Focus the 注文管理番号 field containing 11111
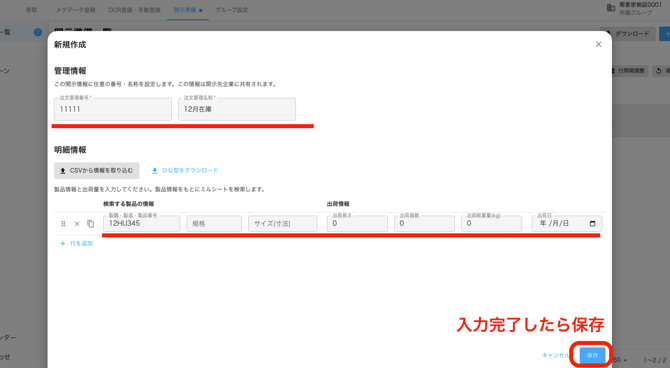This screenshot has width=670, height=368. (x=113, y=109)
